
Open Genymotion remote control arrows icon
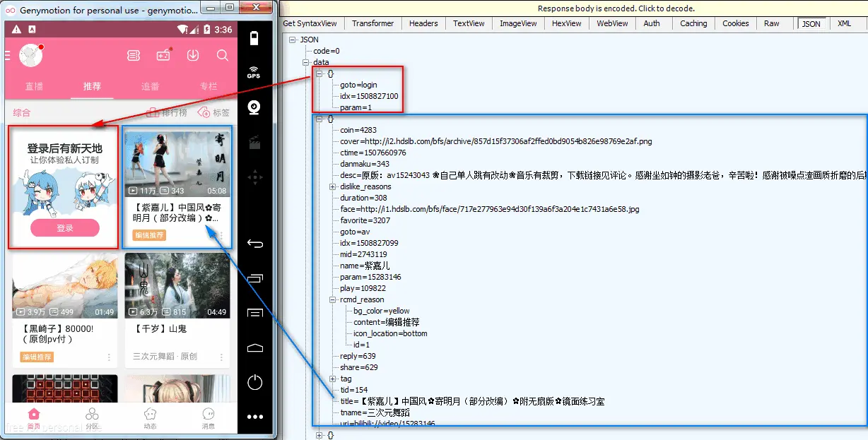(254, 177)
